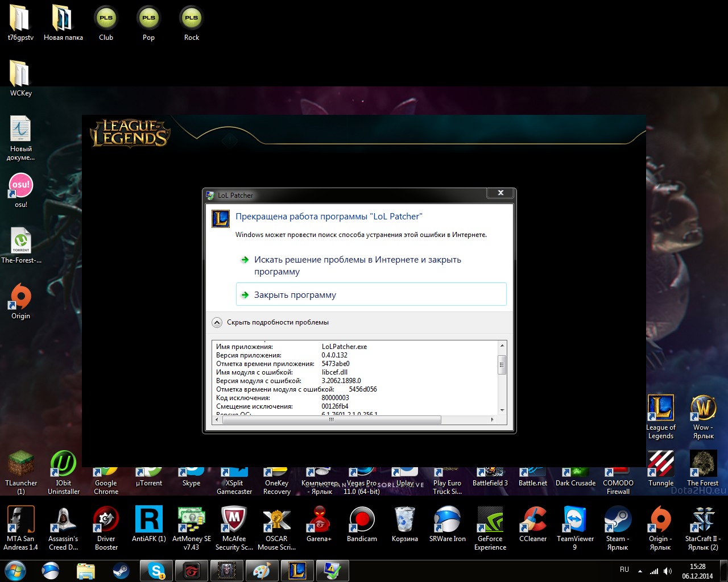
Task: Select the Bandicam shortcut
Action: [362, 524]
